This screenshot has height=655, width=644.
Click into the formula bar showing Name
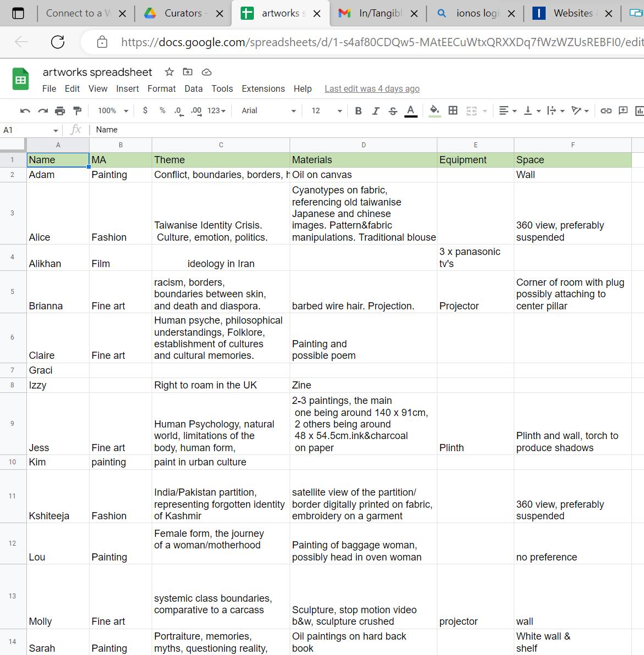click(x=368, y=130)
